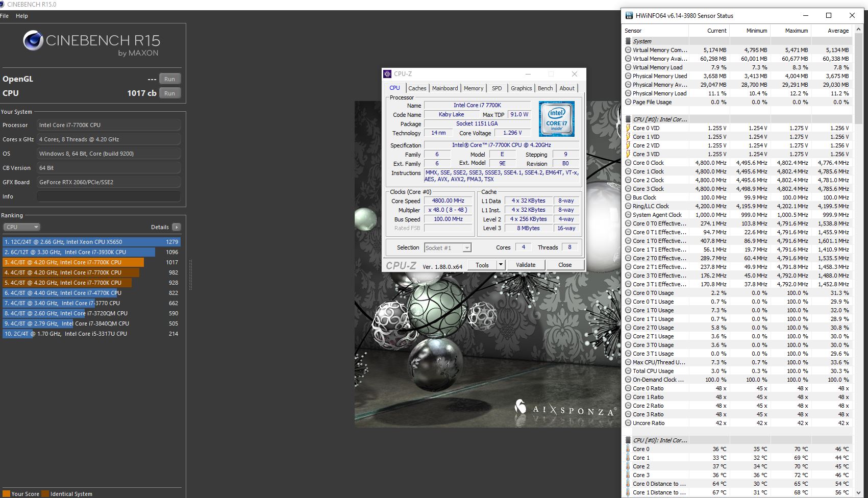
Task: Click the lightning icon beside Core 0 VID
Action: click(628, 128)
